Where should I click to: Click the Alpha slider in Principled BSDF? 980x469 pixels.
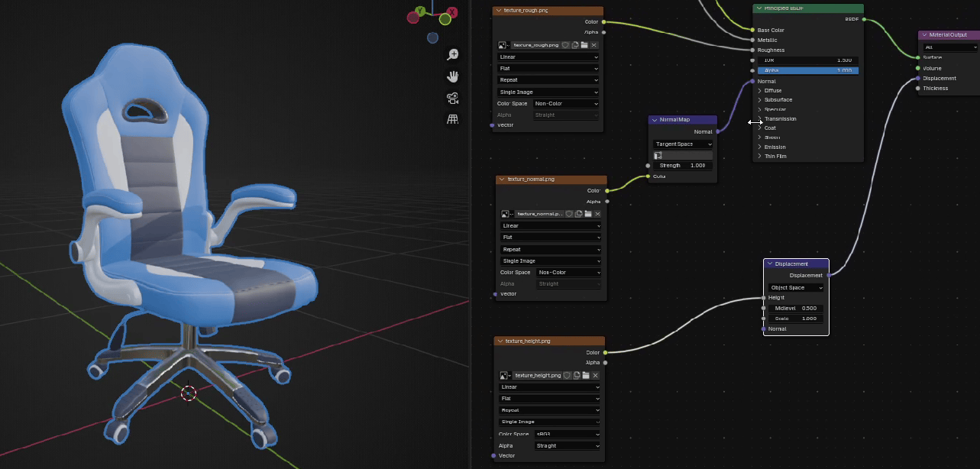point(807,70)
